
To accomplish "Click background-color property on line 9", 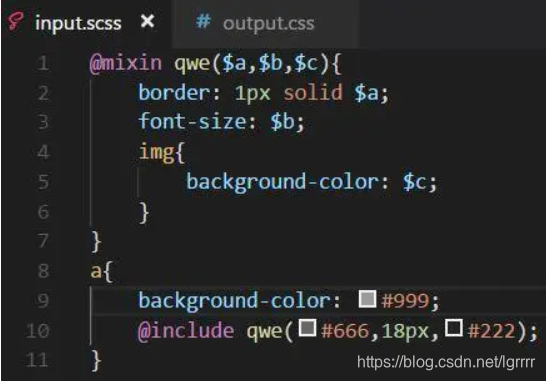I will pyautogui.click(x=235, y=301).
